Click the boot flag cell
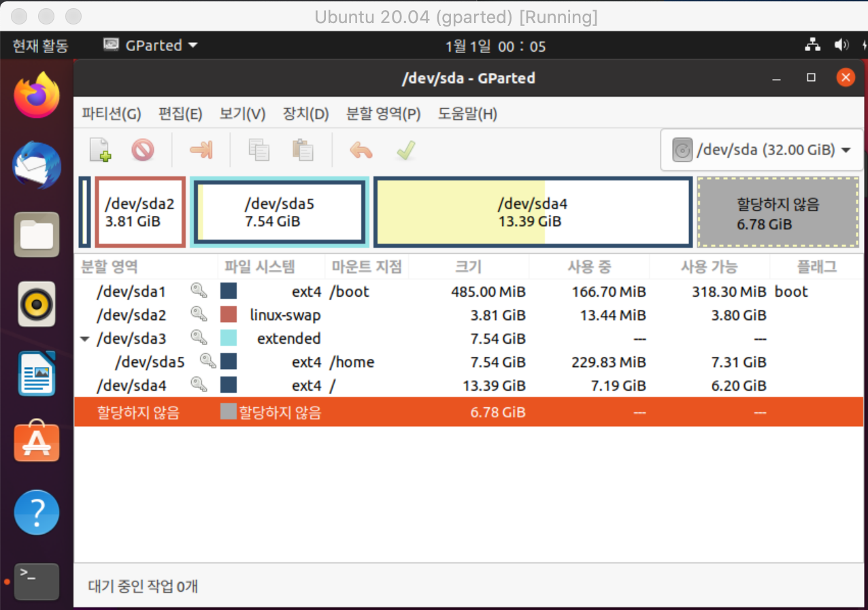The width and height of the screenshot is (868, 610). (x=791, y=292)
